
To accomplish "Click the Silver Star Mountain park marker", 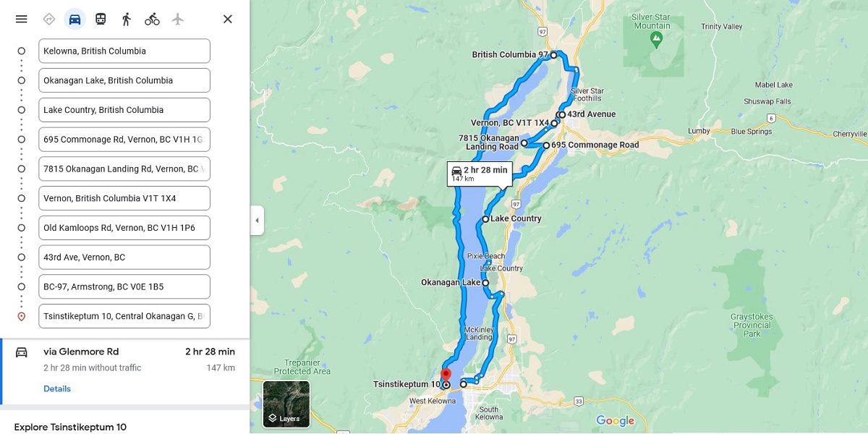I will point(656,37).
